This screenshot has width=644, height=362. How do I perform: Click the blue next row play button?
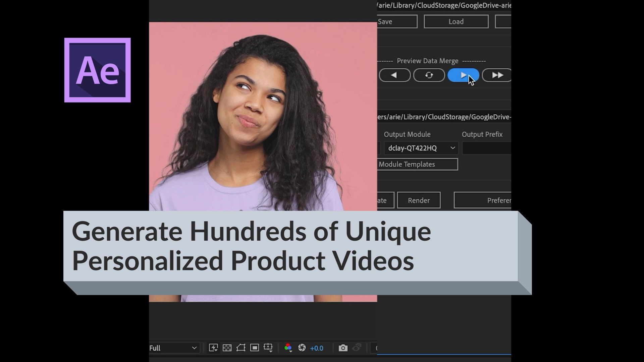pyautogui.click(x=463, y=75)
